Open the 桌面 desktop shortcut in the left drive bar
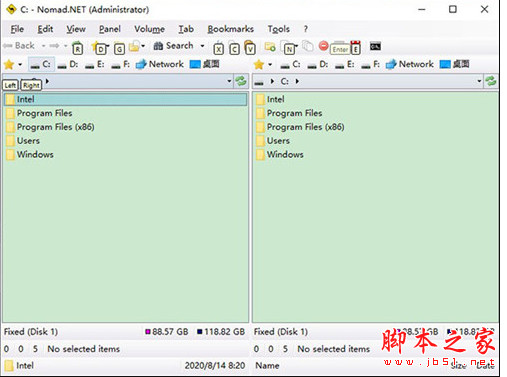This screenshot has width=507, height=377. click(x=205, y=64)
